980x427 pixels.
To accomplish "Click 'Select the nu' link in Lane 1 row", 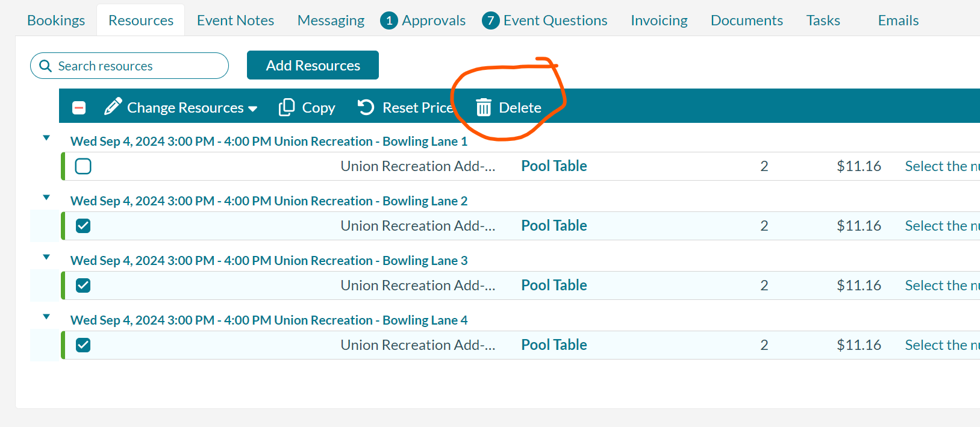I will coord(942,166).
